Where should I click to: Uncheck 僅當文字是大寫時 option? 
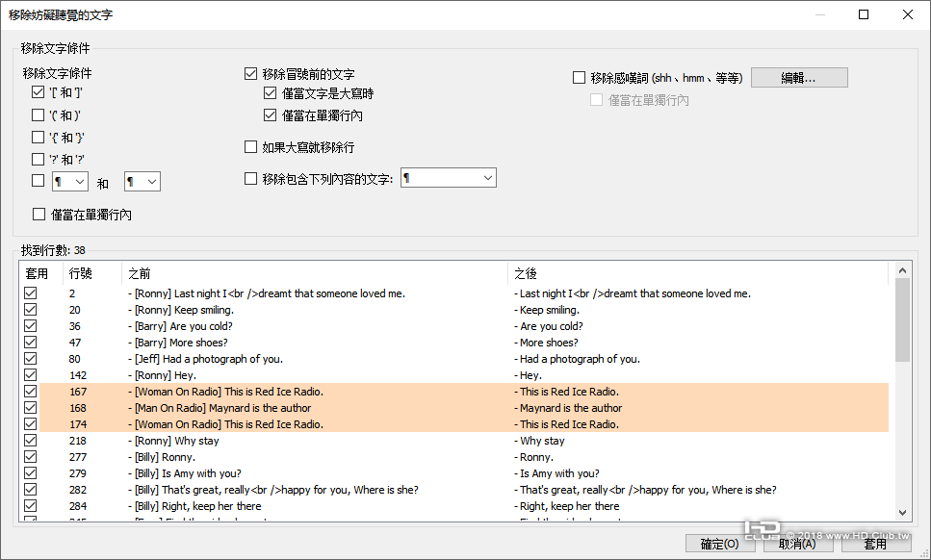pyautogui.click(x=271, y=93)
